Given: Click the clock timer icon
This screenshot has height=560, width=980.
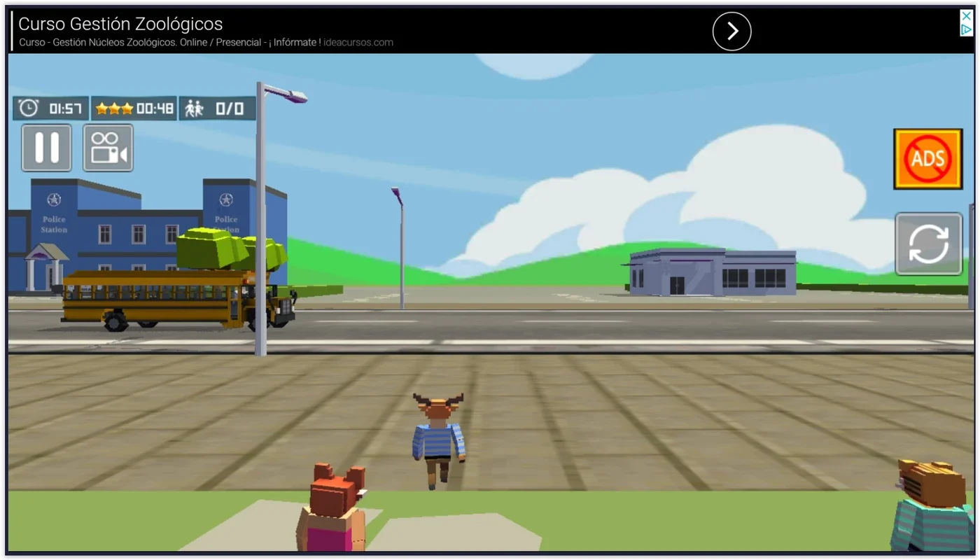Looking at the screenshot, I should click(29, 108).
